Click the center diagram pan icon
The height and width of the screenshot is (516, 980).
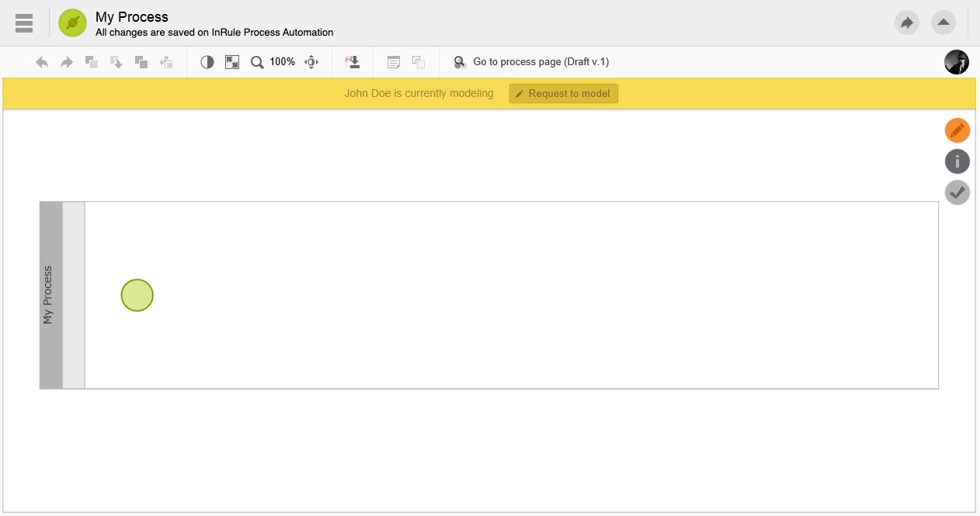pyautogui.click(x=311, y=62)
